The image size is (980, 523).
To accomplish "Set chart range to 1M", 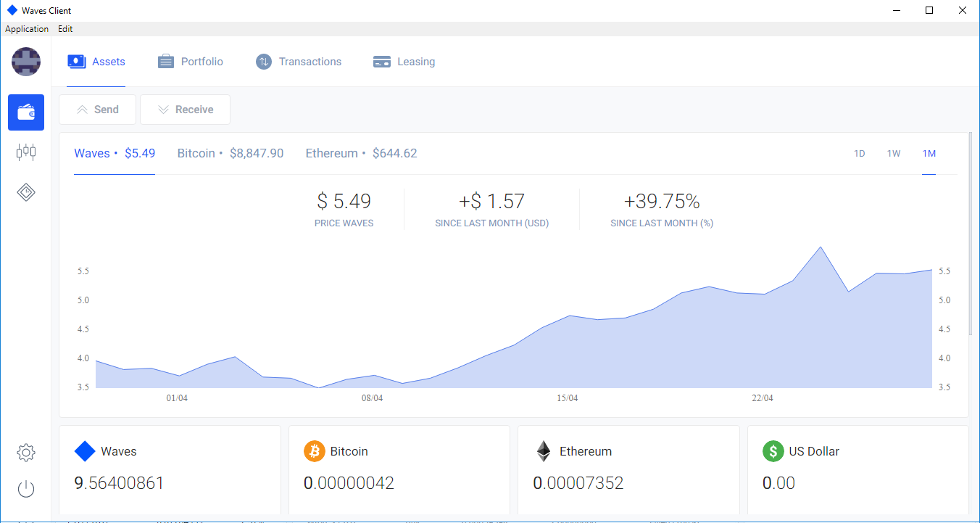I will point(929,153).
